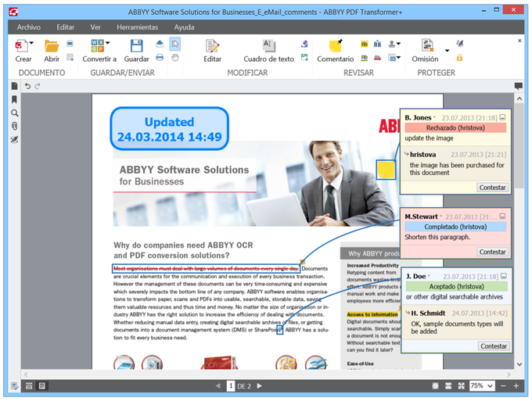Click the insert image icon

(x=304, y=58)
